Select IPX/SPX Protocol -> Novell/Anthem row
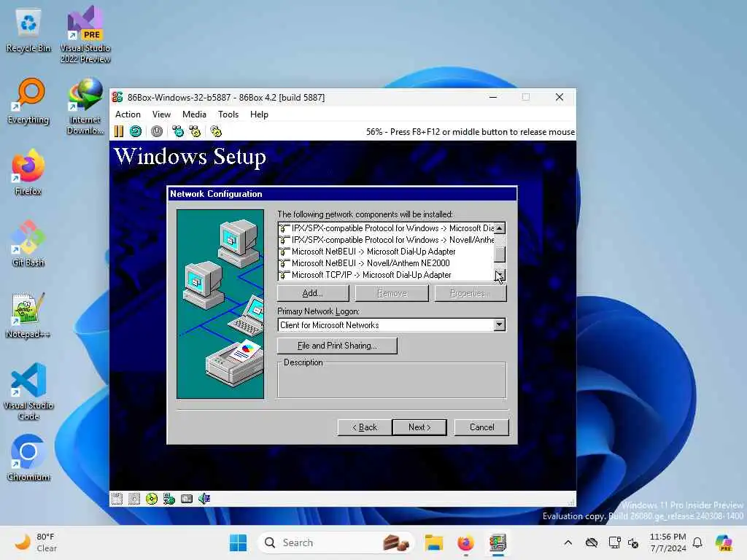Viewport: 747px width, 560px height. click(386, 240)
